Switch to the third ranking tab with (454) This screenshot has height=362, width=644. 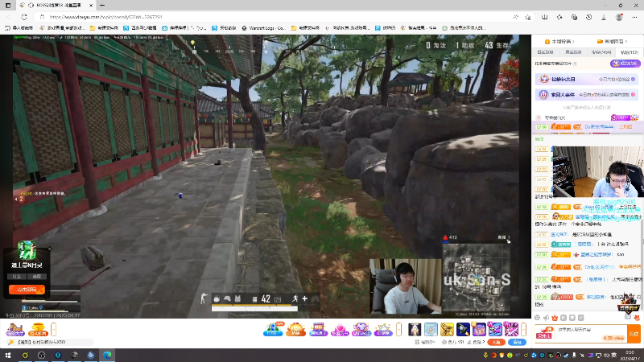601,52
